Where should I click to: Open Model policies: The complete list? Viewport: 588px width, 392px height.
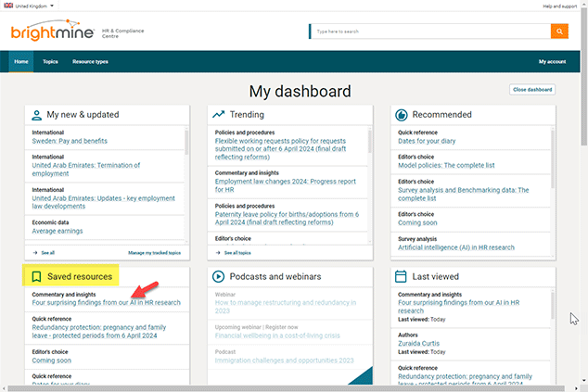(446, 165)
